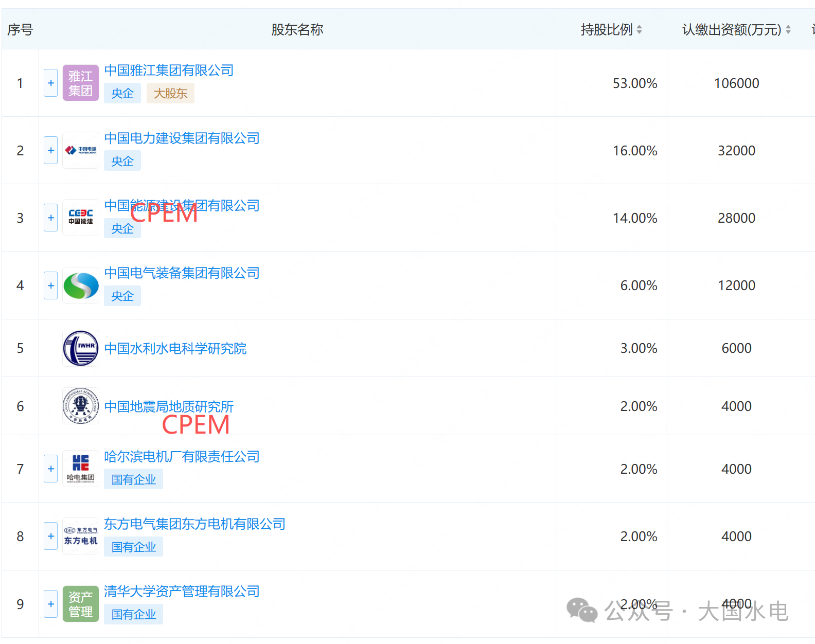815x644 pixels.
Task: Click the 国有企业 tag under 东方电机
Action: coord(133,547)
